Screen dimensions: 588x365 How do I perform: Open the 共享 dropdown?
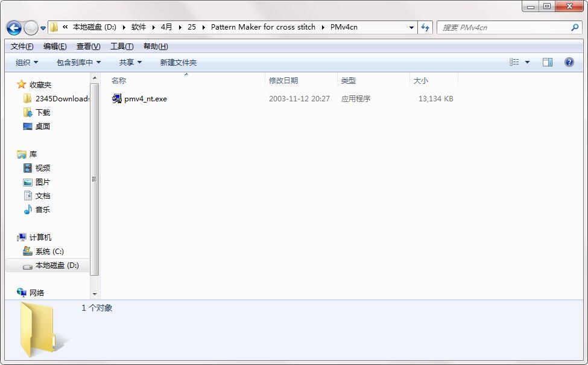pyautogui.click(x=130, y=62)
